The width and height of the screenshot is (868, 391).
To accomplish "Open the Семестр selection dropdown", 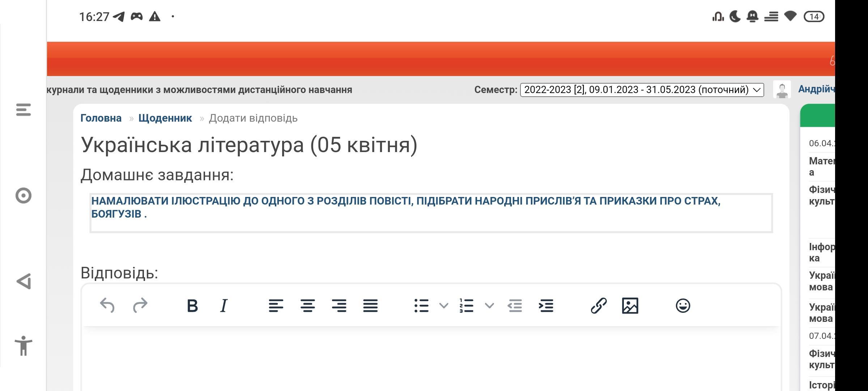I will pos(642,90).
